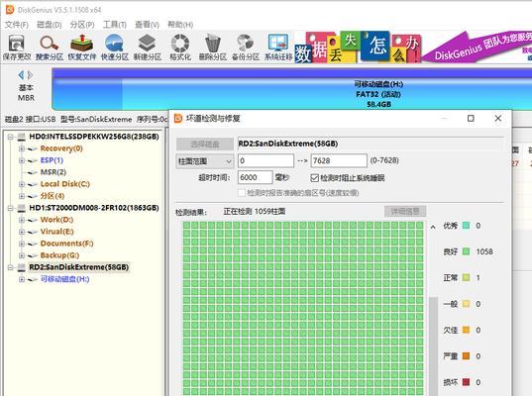Expand the 可移动磁盘(H:) node
532x396 pixels.
tap(22, 279)
